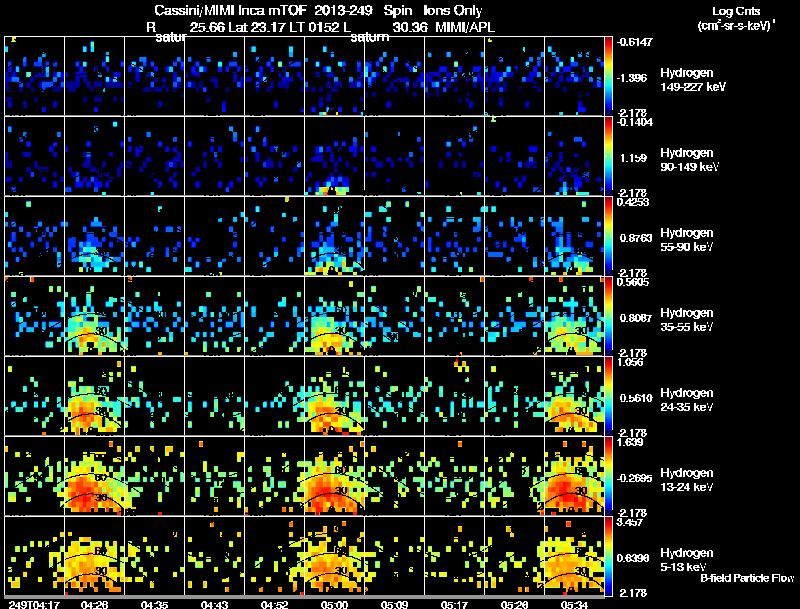Click the '05:26' time axis label

tap(514, 604)
